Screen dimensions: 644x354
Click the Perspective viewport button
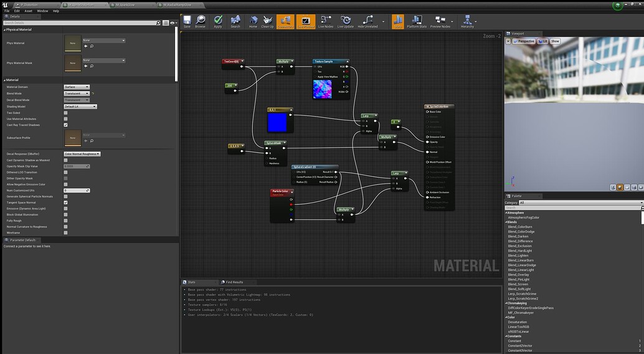[525, 41]
